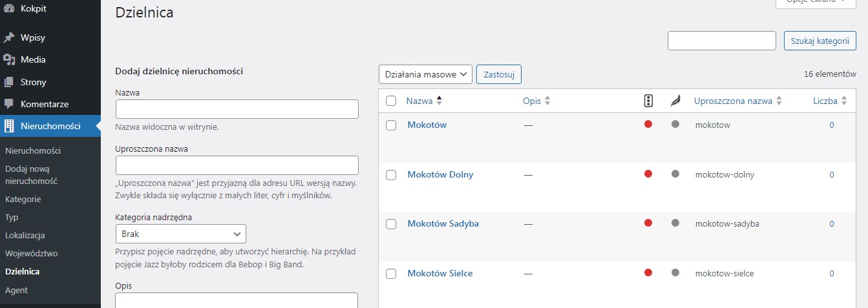Focus the Uproszczona nazwa input field

(x=237, y=165)
